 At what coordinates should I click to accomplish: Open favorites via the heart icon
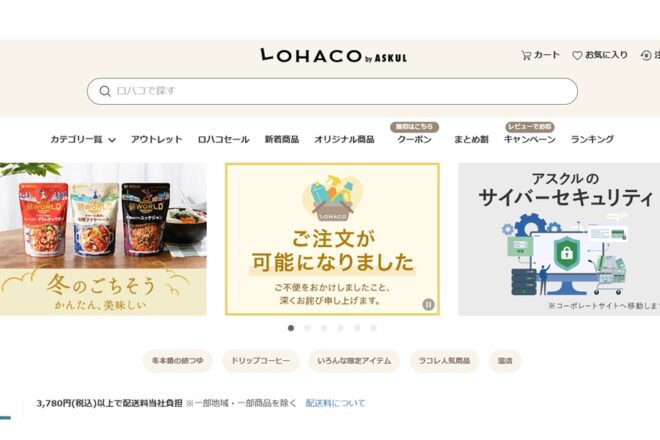(577, 55)
